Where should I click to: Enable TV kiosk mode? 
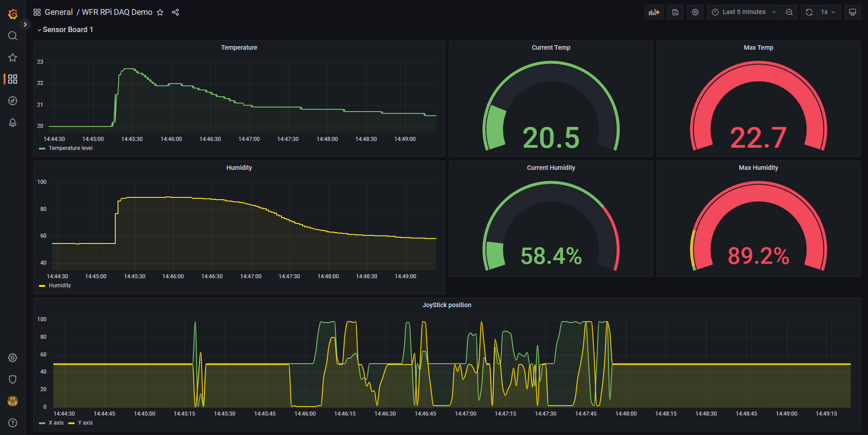click(x=853, y=12)
